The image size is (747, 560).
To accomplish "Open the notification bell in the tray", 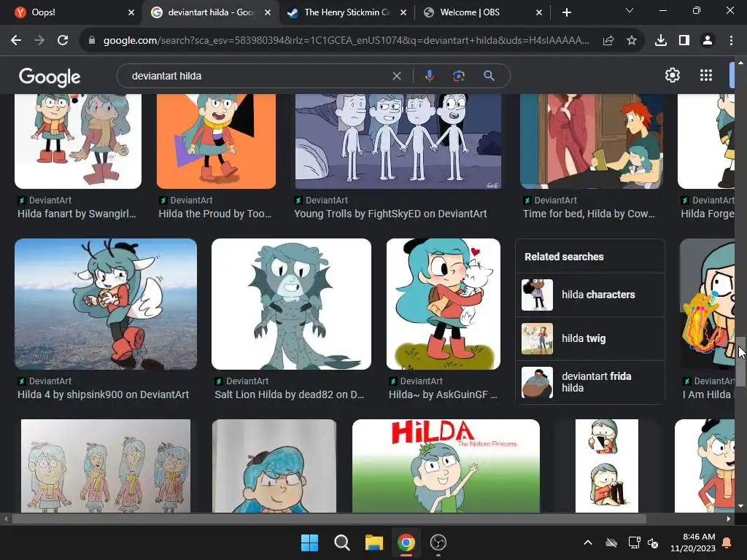I will [x=727, y=542].
